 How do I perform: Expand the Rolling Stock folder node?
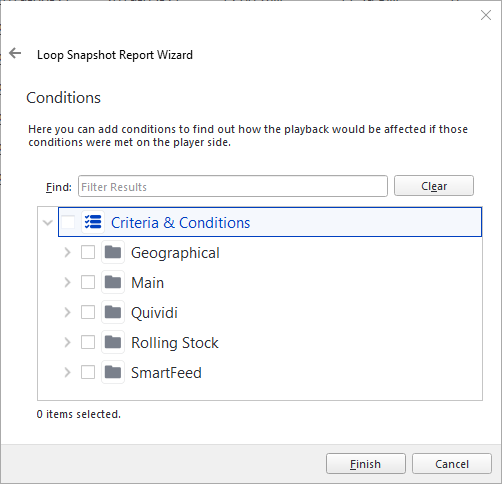(x=67, y=343)
